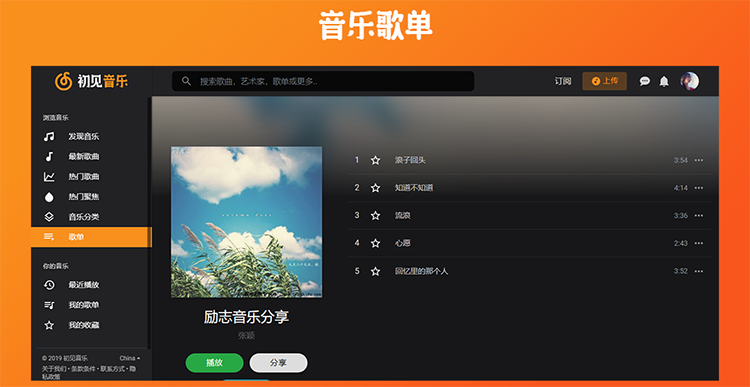This screenshot has height=387, width=750.
Task: Click the 分享 button
Action: pos(278,363)
